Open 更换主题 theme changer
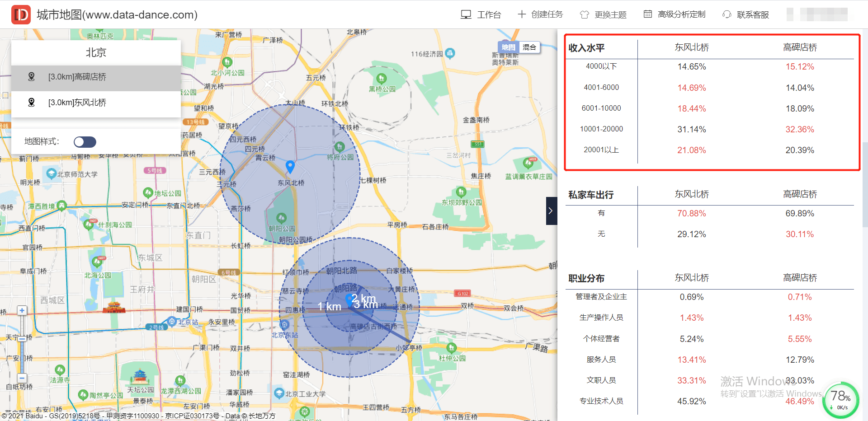This screenshot has height=421, width=868. tap(610, 14)
